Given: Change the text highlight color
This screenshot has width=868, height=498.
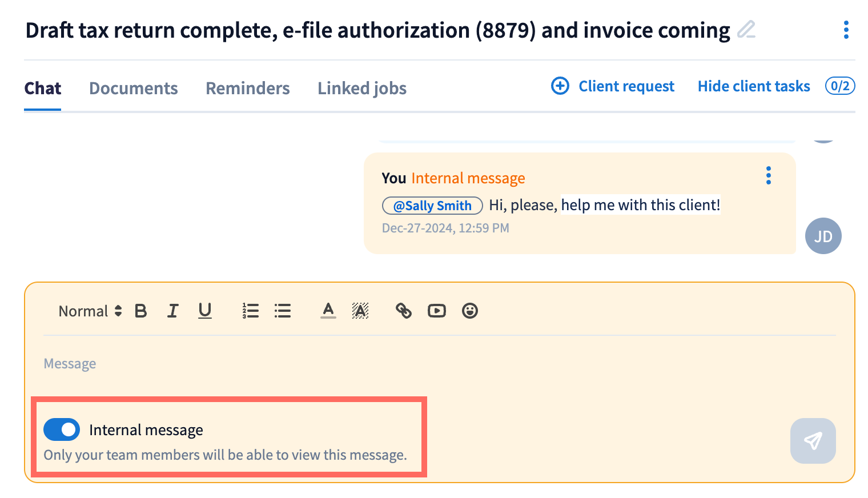Looking at the screenshot, I should [x=360, y=311].
